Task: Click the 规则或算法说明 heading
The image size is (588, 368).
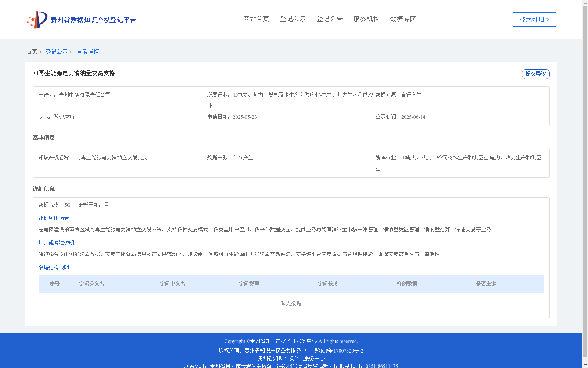Action: pos(56,243)
